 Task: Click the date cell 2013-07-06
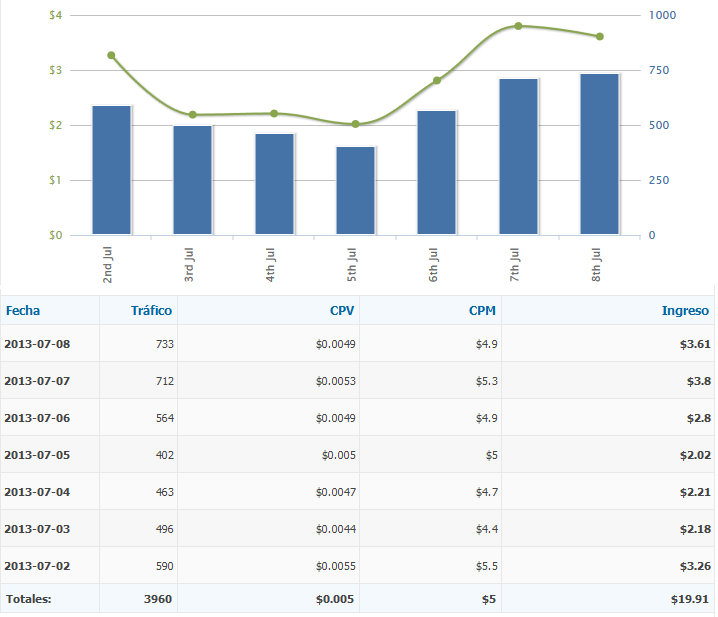click(37, 418)
